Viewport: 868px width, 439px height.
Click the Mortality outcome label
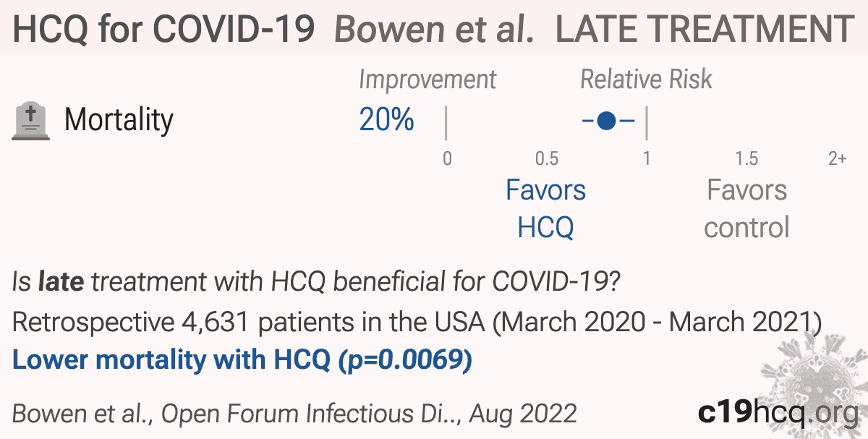[119, 119]
